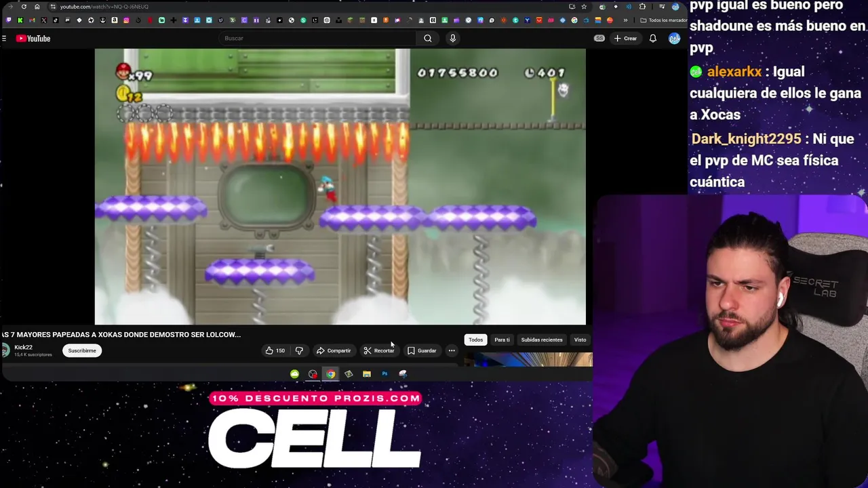Open the green cloud app in taskbar

click(x=294, y=373)
